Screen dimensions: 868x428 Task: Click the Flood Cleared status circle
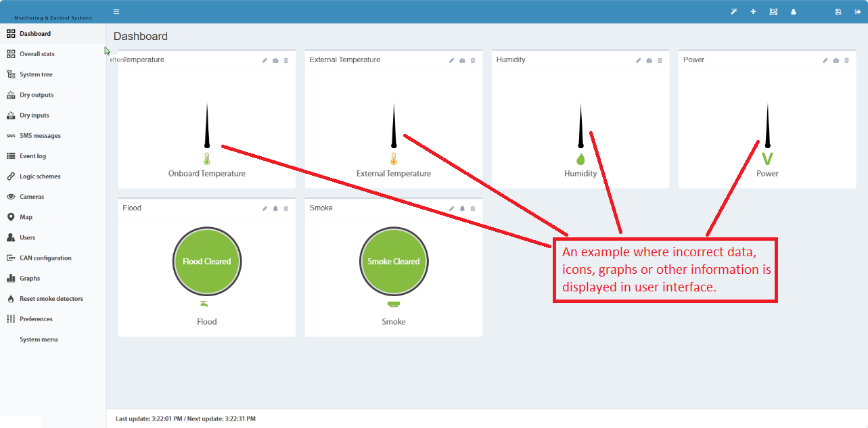click(x=207, y=261)
